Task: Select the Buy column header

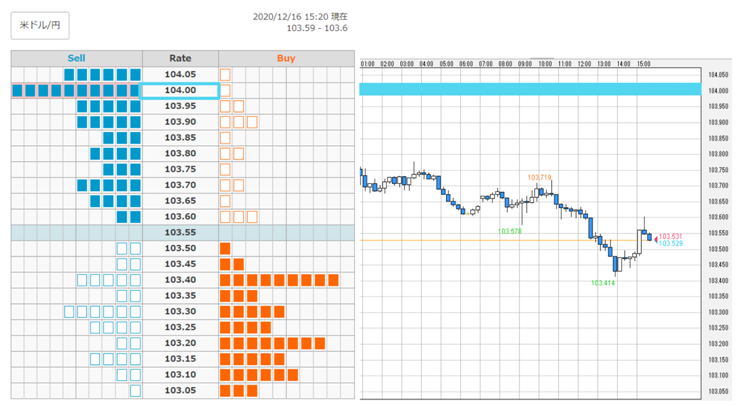Action: 286,59
